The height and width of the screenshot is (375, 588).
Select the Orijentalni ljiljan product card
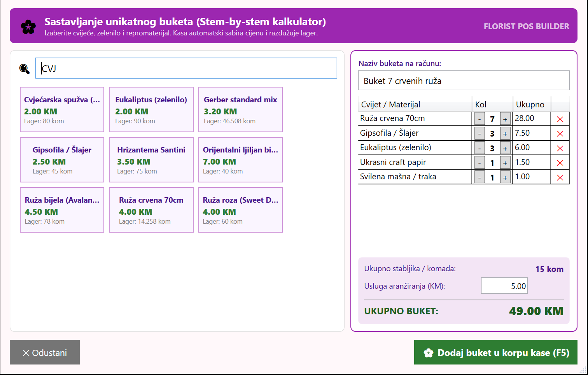point(240,160)
